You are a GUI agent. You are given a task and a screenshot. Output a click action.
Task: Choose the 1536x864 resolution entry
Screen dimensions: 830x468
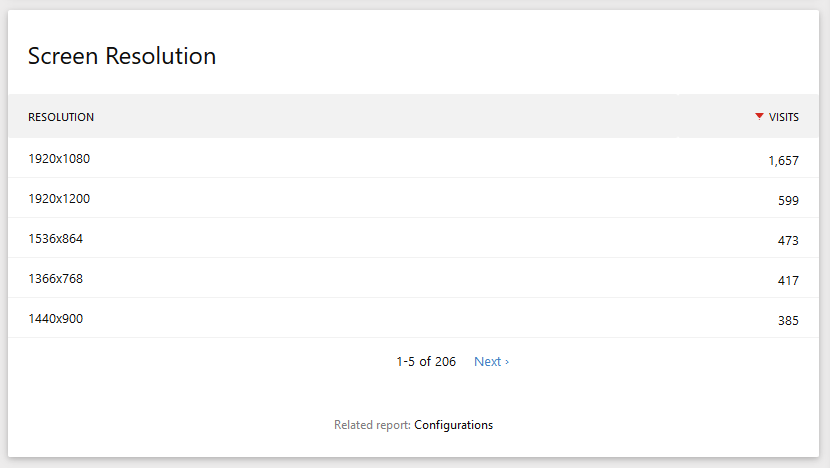click(x=56, y=239)
